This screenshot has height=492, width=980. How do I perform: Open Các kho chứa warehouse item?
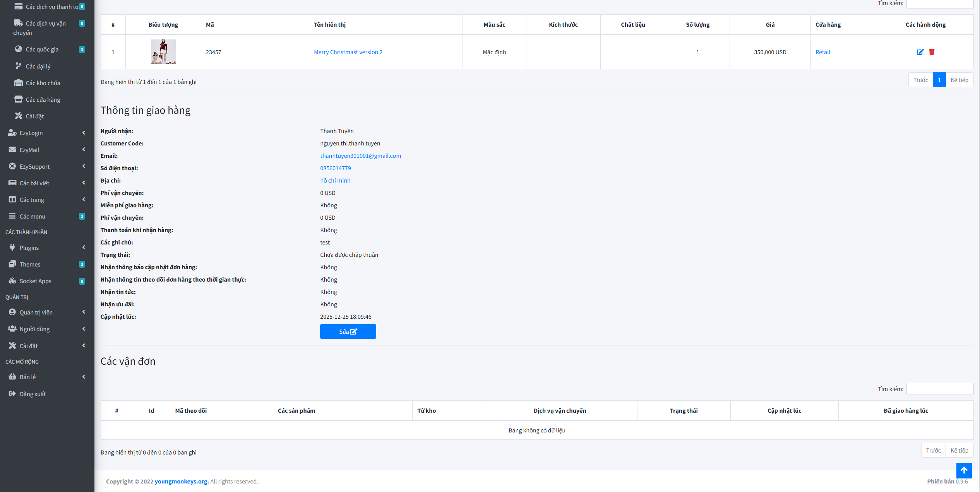coord(43,83)
